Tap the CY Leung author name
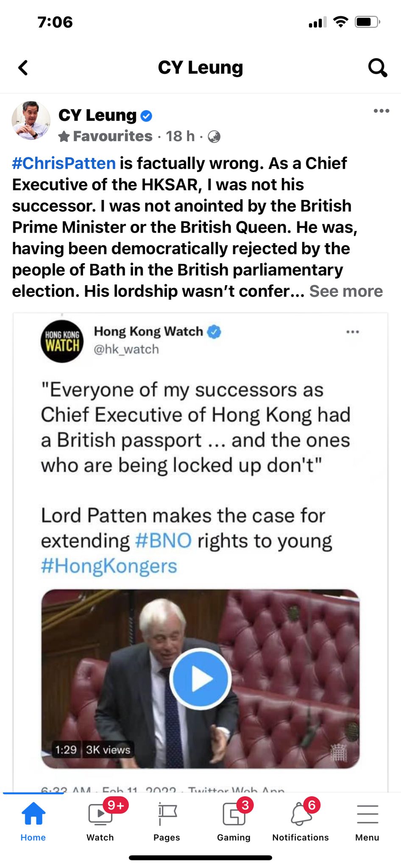Image resolution: width=401 pixels, height=868 pixels. [x=97, y=115]
